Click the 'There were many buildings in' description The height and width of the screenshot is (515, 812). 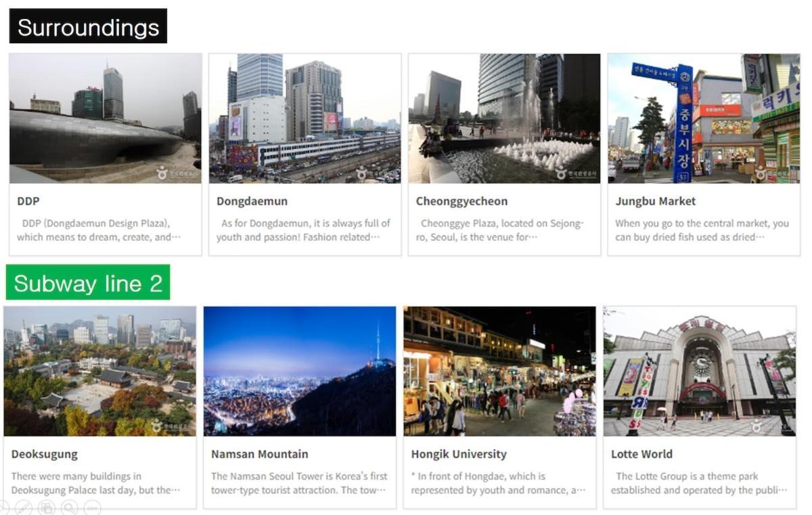95,483
